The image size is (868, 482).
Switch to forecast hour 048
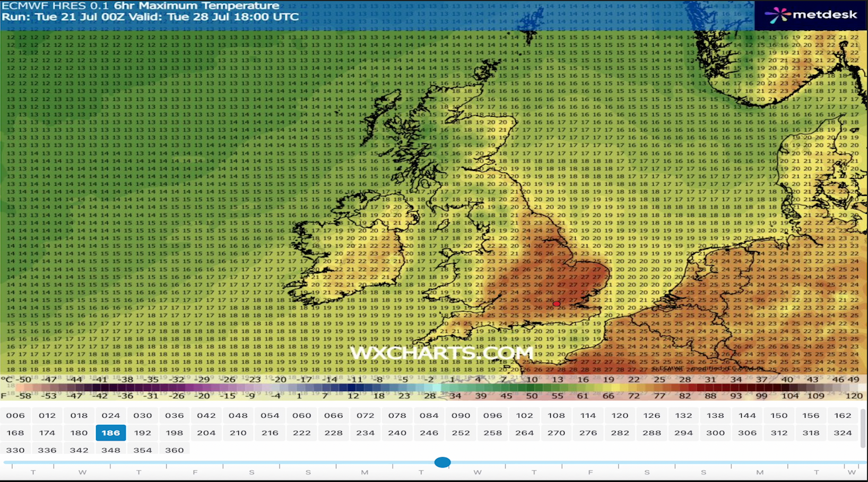pyautogui.click(x=238, y=416)
